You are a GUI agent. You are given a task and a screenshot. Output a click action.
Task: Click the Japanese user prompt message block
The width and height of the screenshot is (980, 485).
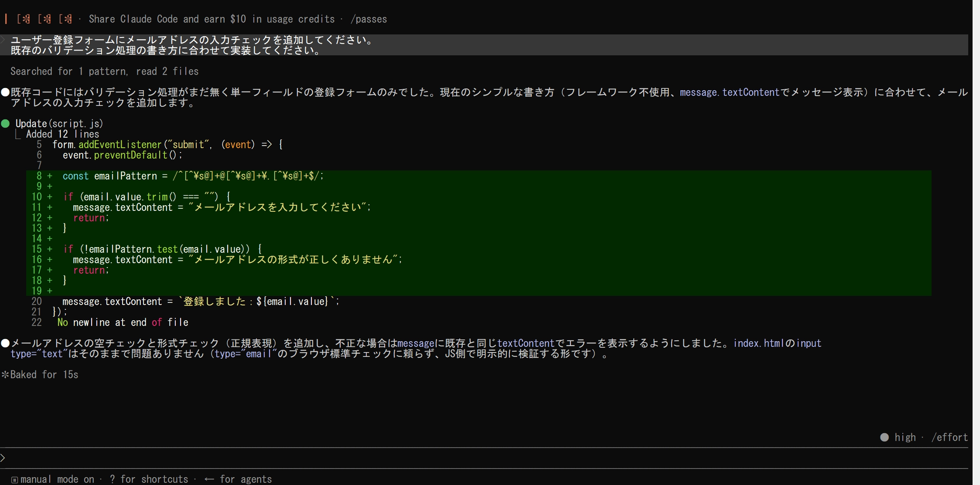(x=484, y=45)
